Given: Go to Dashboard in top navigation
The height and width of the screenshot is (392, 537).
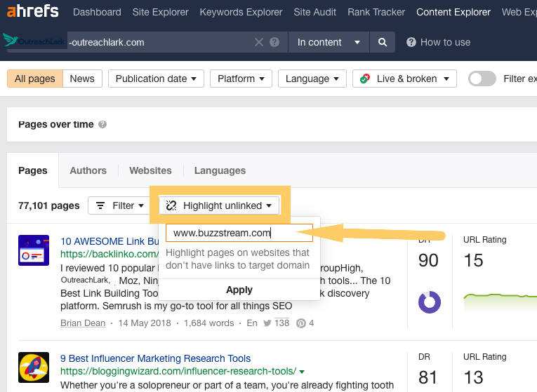Looking at the screenshot, I should point(97,12).
